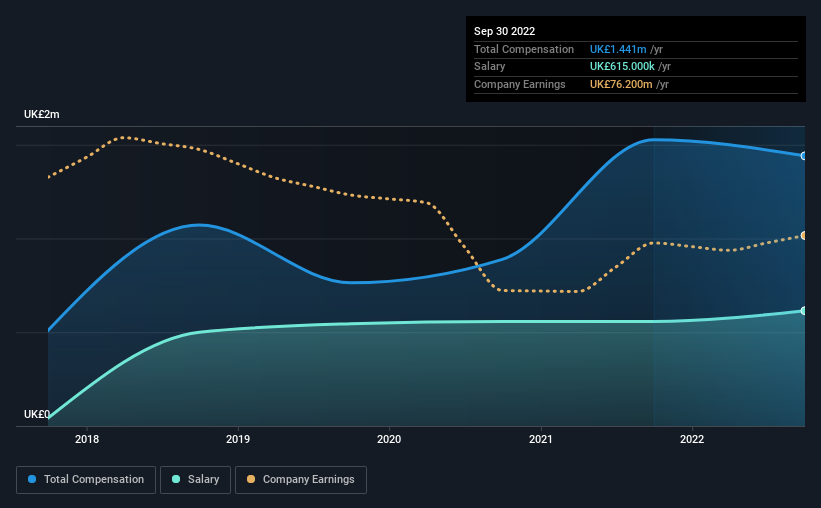Click the UK£76.200m company earnings value

pos(622,84)
